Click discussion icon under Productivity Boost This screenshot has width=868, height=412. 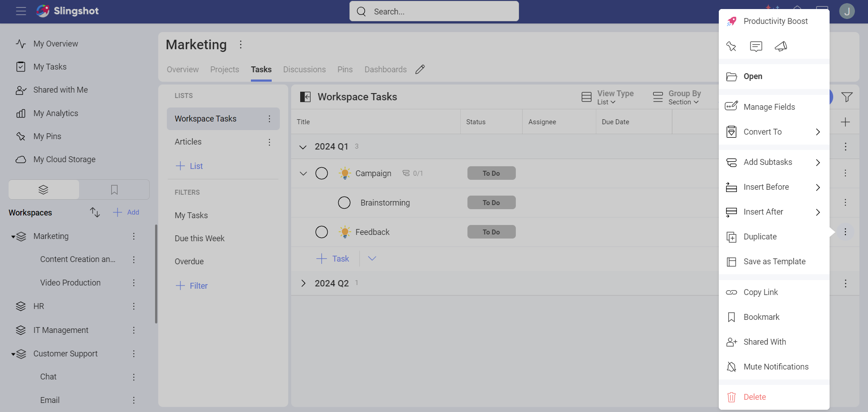756,46
